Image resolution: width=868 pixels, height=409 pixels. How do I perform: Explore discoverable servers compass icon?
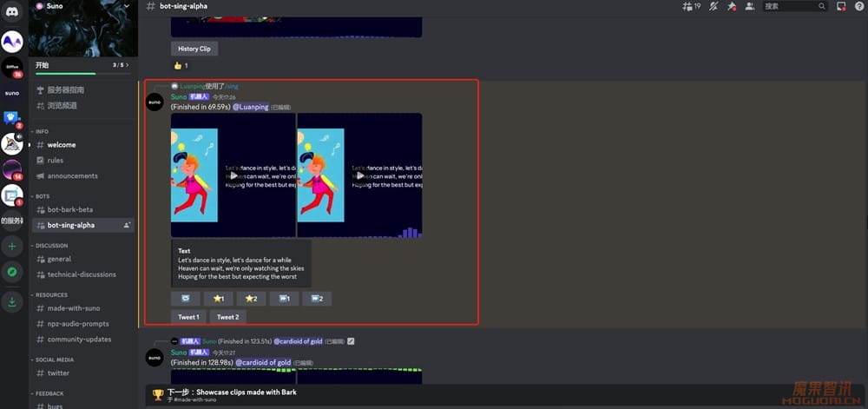click(11, 272)
